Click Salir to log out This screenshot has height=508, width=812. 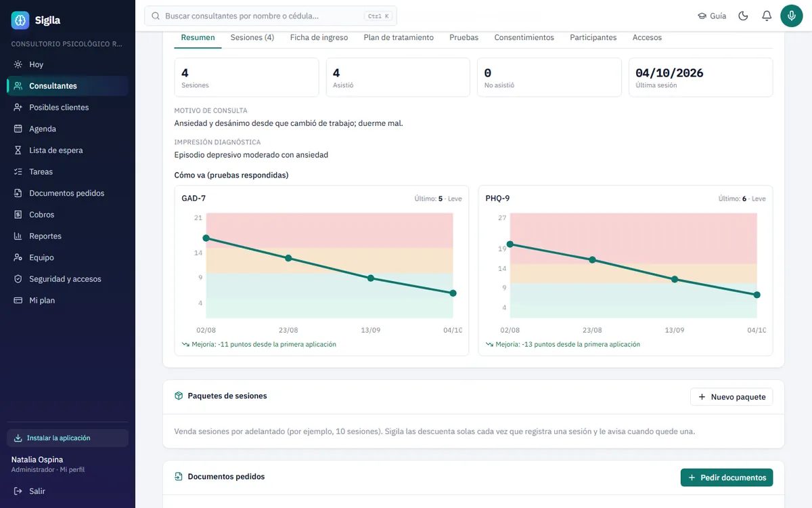coord(68,491)
